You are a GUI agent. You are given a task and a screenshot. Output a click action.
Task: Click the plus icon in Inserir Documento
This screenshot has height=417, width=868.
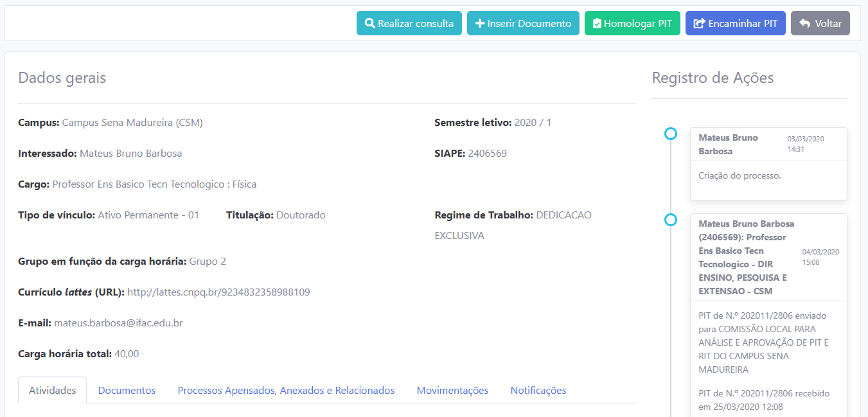tap(479, 24)
